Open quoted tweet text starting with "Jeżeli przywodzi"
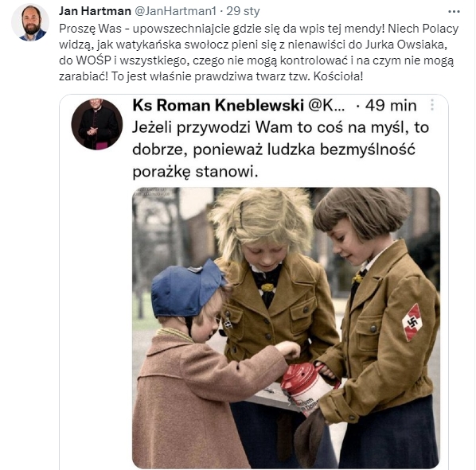The image size is (476, 470). point(280,150)
